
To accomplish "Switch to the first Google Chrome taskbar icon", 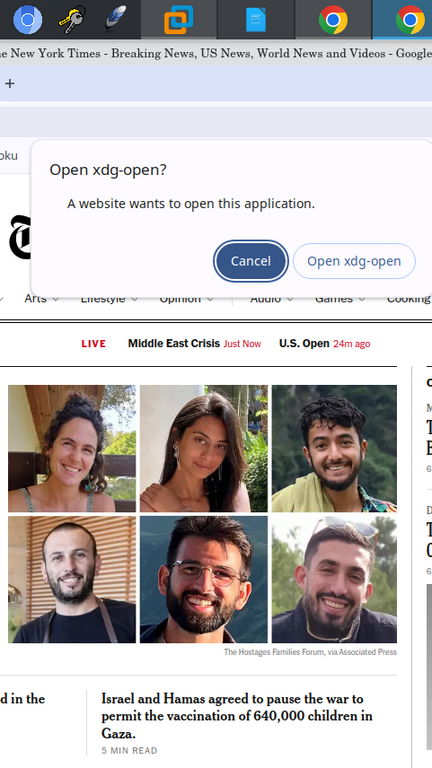I will 333,20.
